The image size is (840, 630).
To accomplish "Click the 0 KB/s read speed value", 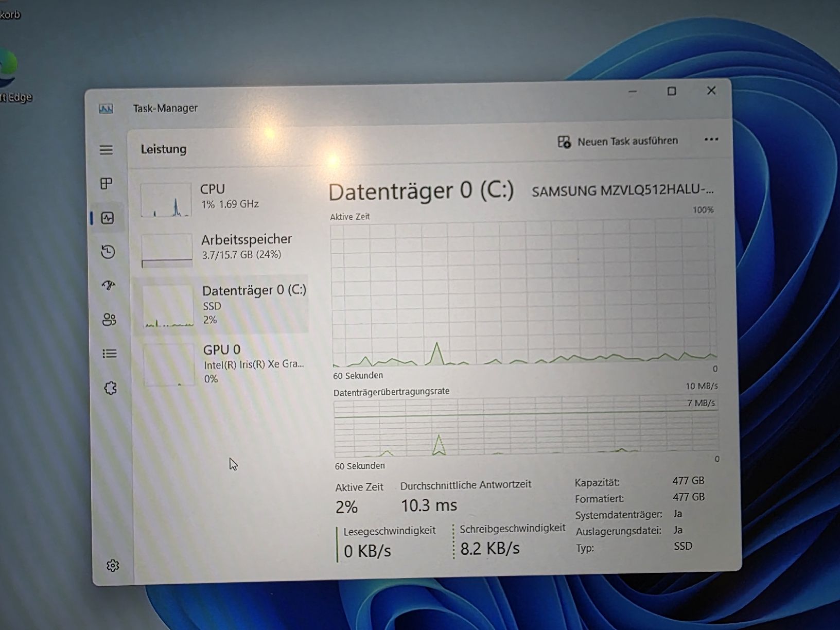I will (367, 551).
